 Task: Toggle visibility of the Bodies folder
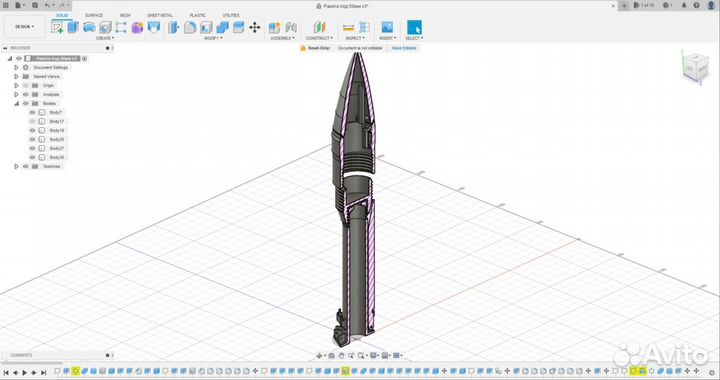coord(26,103)
